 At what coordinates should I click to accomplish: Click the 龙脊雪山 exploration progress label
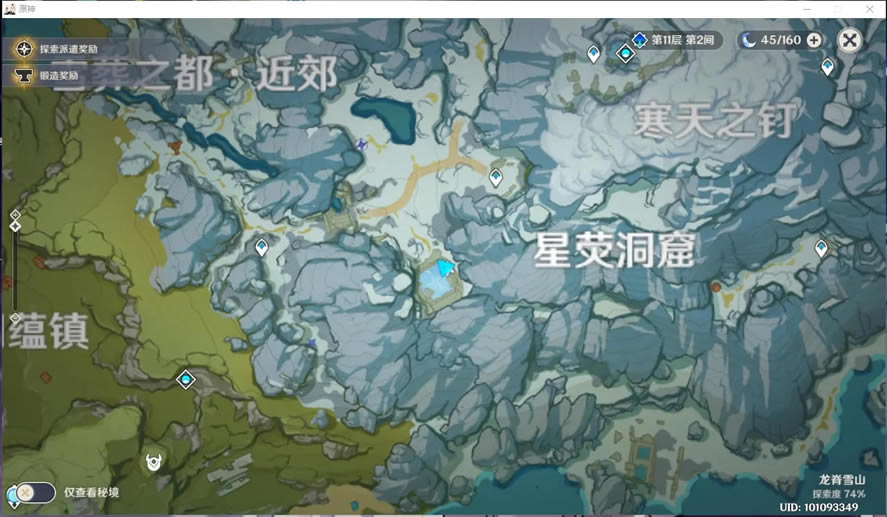click(x=839, y=487)
